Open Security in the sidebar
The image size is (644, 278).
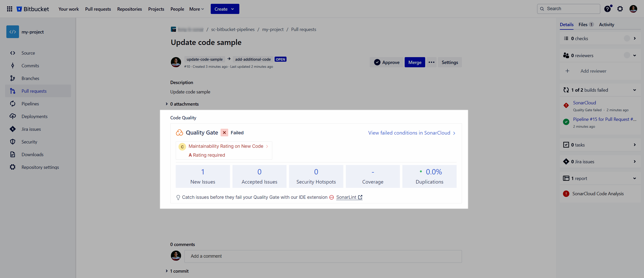38,142
